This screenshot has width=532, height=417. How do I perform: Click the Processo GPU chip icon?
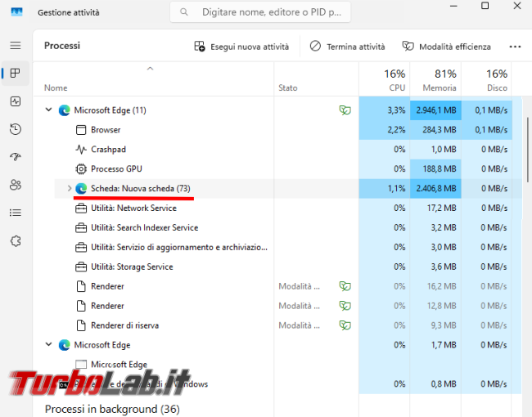(81, 168)
